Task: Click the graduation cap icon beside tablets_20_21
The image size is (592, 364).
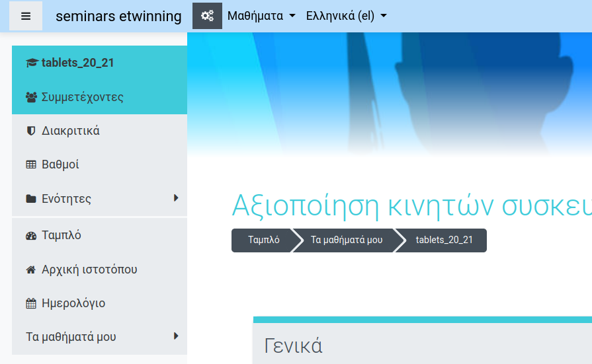Action: (31, 63)
